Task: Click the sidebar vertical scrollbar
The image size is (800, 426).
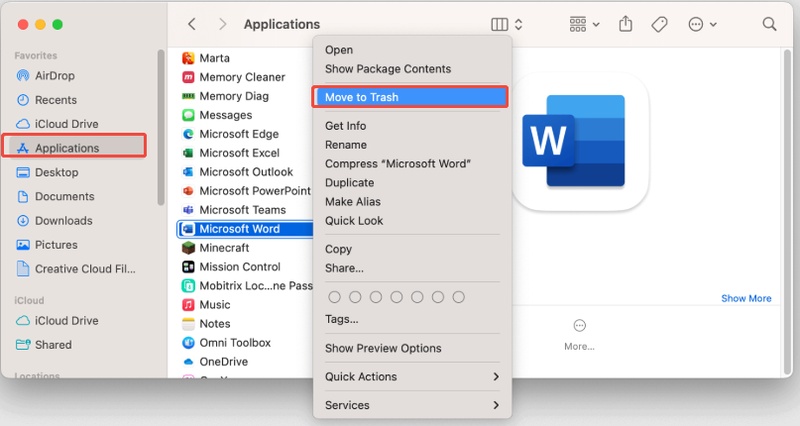Action: [x=161, y=128]
